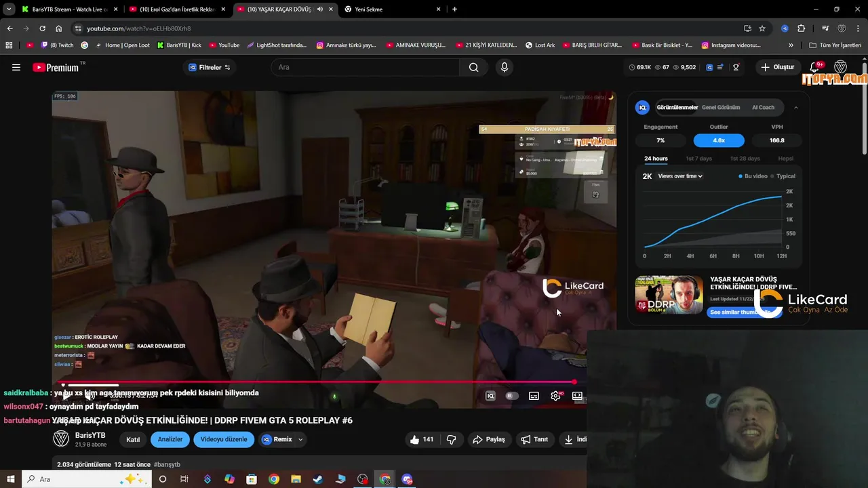868x488 pixels.
Task: Open the Tüm Yer İşaretleri folder
Action: point(835,45)
